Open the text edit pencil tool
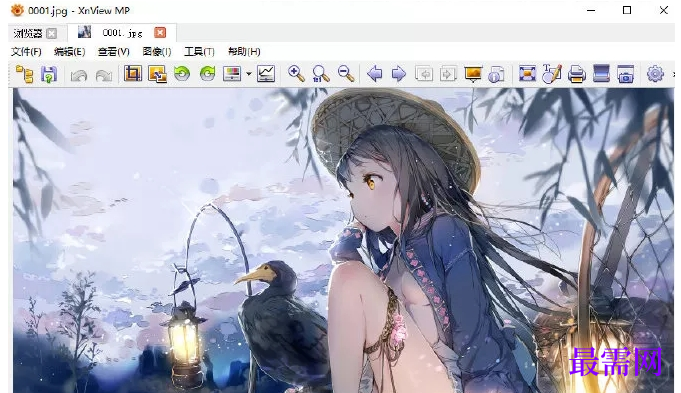The width and height of the screenshot is (681, 393). [x=552, y=74]
